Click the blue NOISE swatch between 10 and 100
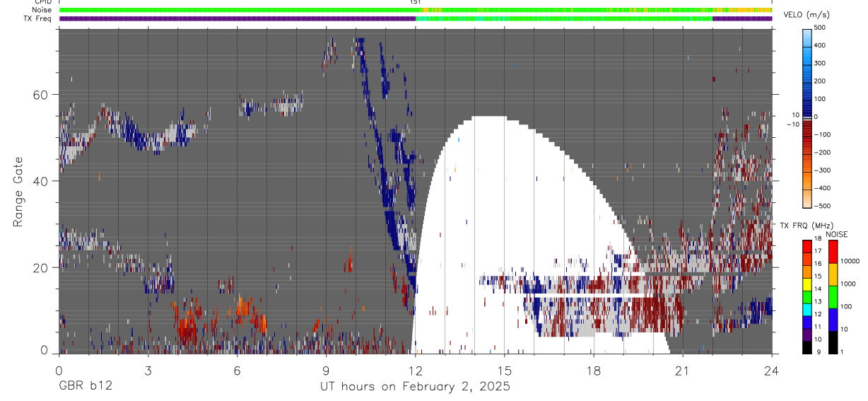This screenshot has height=401, width=868. pyautogui.click(x=833, y=319)
